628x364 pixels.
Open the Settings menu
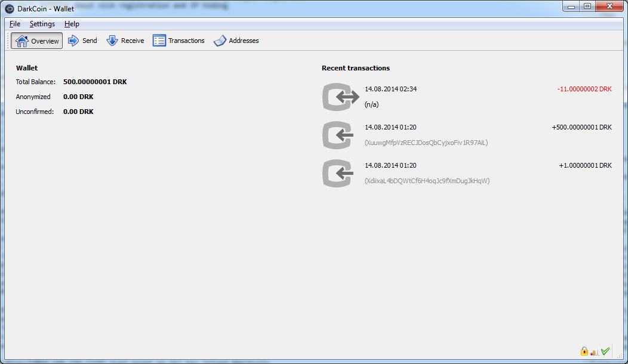coord(42,24)
